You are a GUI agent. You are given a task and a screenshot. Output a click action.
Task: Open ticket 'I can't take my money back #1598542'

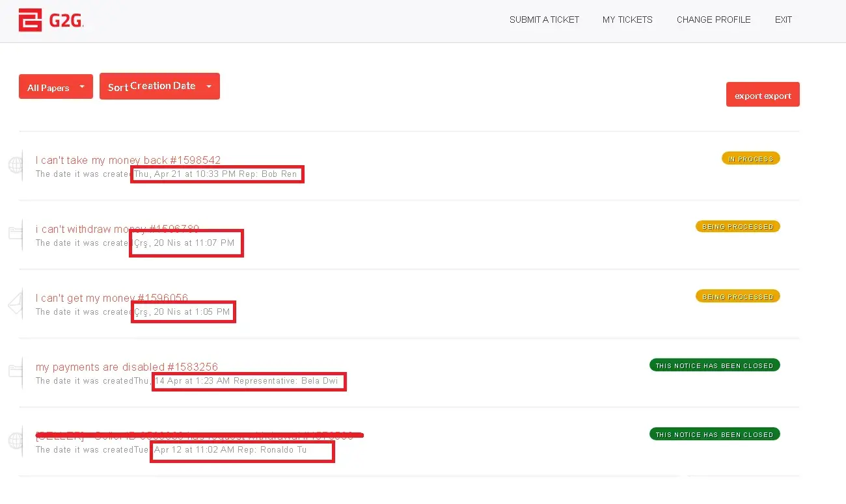(128, 160)
